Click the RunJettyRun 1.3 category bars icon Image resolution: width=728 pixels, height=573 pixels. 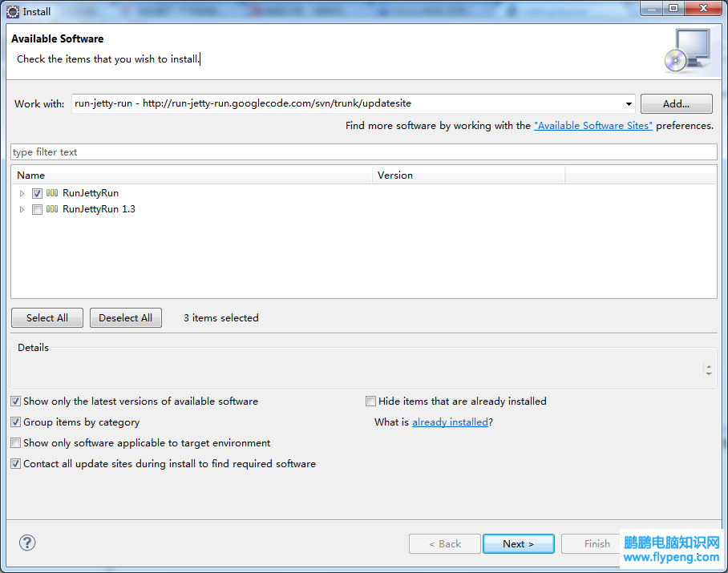coord(52,209)
